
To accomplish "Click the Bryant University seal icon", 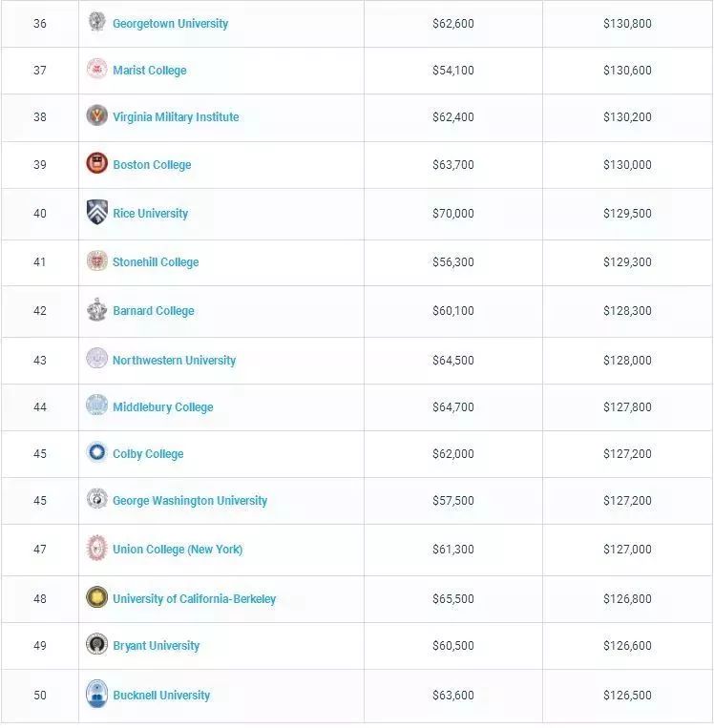I will coord(96,644).
